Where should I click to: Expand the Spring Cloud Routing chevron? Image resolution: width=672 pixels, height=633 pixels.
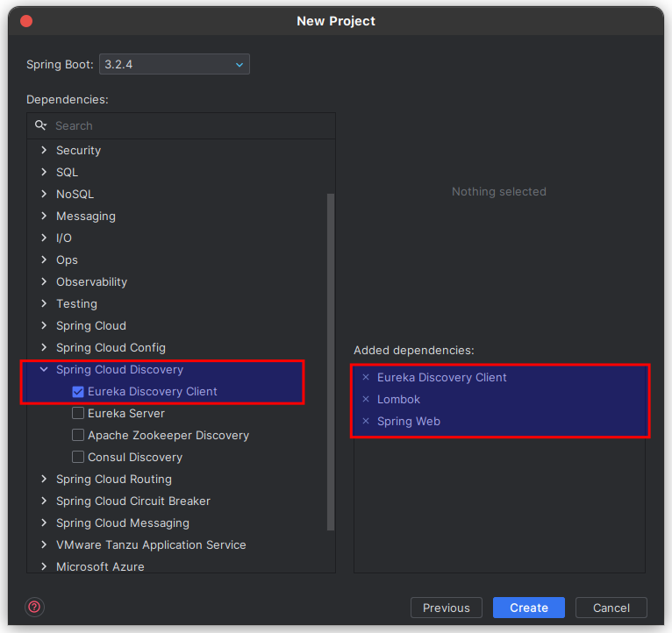coord(44,479)
